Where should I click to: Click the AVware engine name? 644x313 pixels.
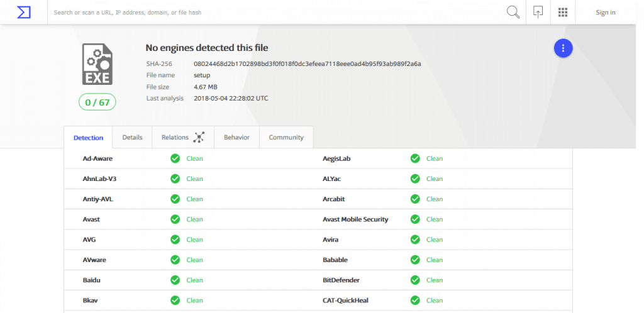[94, 260]
